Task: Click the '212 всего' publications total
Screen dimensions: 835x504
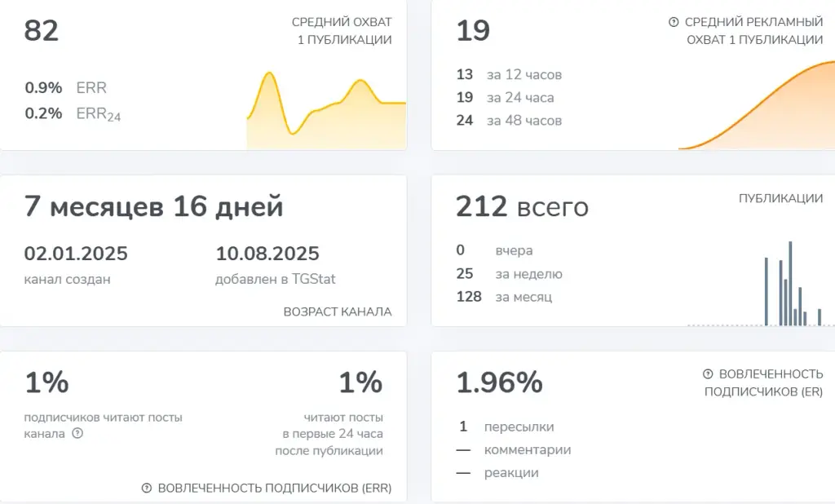Action: click(523, 206)
